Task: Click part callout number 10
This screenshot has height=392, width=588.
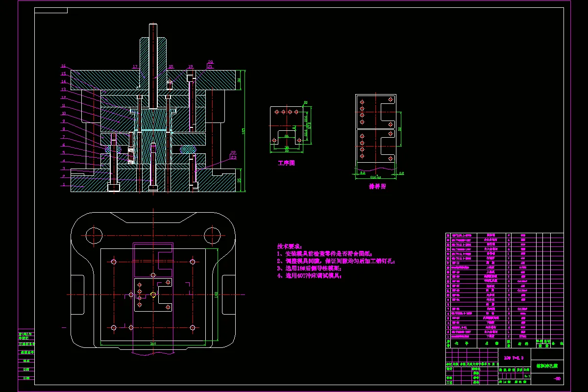Action: 63,113
